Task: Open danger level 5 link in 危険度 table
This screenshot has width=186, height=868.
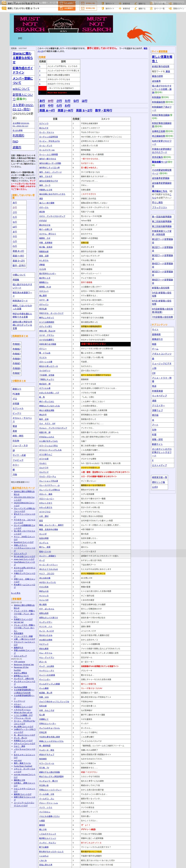Action: 40,84
